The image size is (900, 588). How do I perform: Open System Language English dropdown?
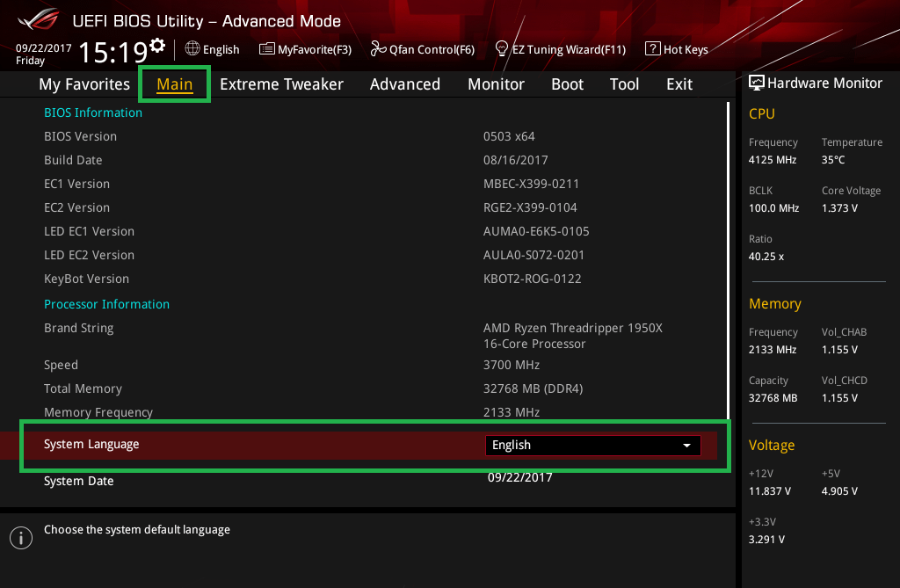pos(593,445)
